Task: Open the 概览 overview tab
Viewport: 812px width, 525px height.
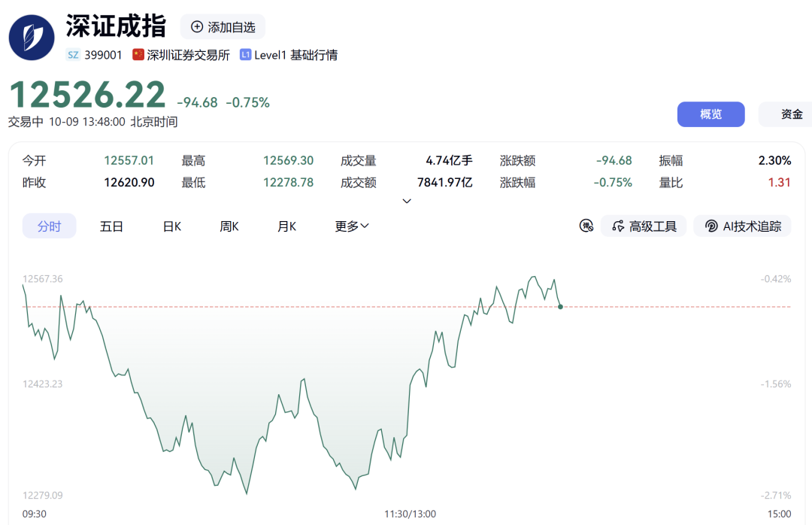Action: click(711, 114)
